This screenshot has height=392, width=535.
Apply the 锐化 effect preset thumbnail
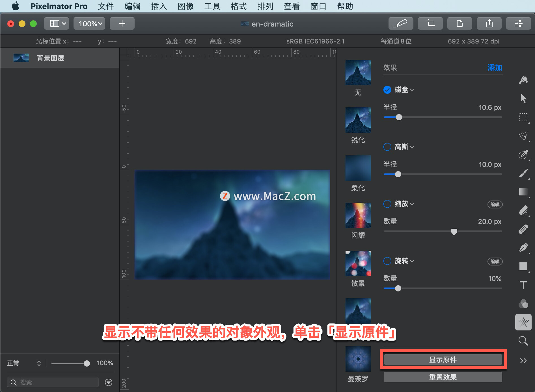tap(358, 120)
